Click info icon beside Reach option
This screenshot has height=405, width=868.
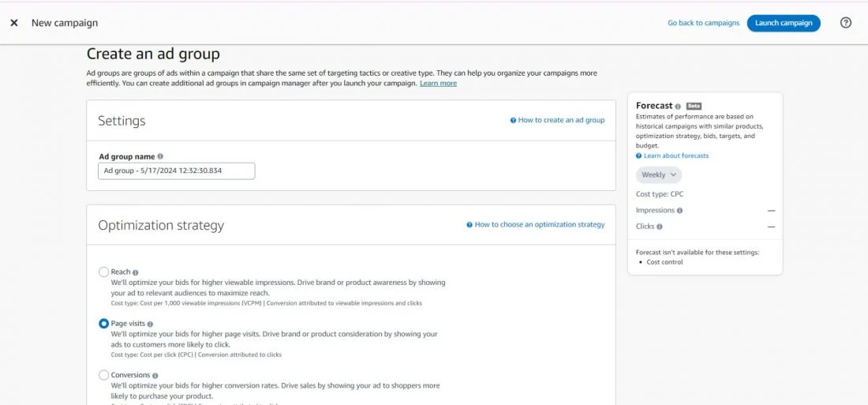pos(136,272)
